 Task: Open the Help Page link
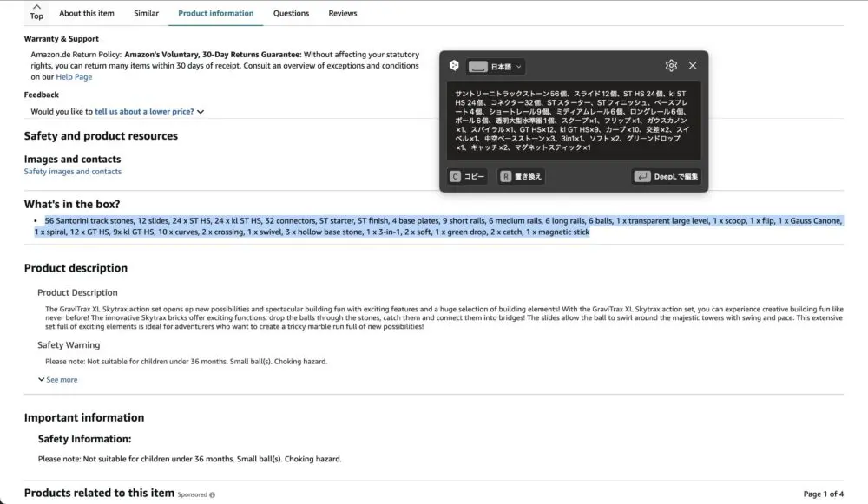click(x=74, y=77)
